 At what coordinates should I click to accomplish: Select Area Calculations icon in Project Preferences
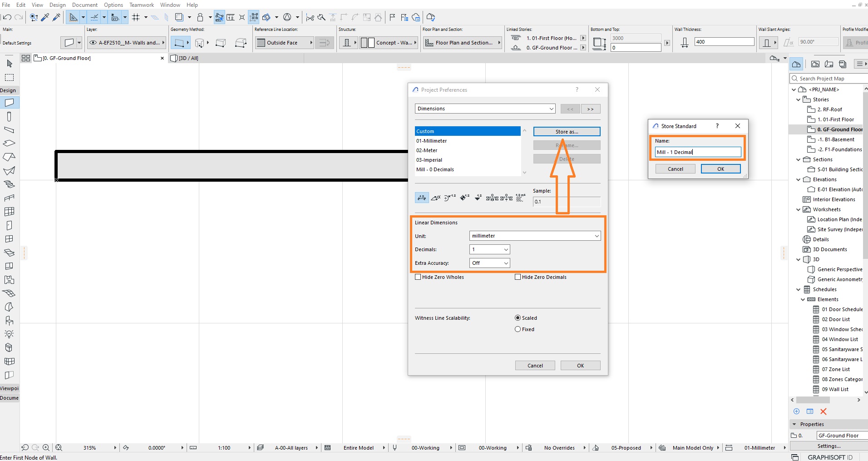[520, 198]
